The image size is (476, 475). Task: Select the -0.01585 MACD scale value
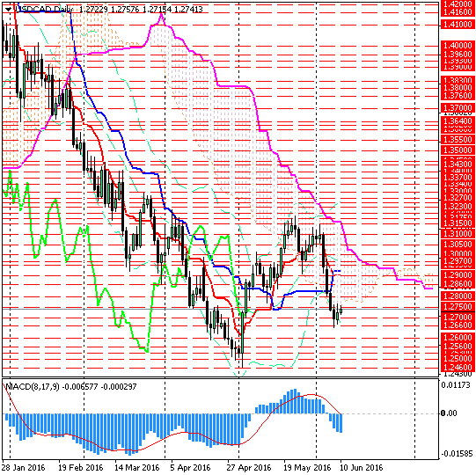457,454
